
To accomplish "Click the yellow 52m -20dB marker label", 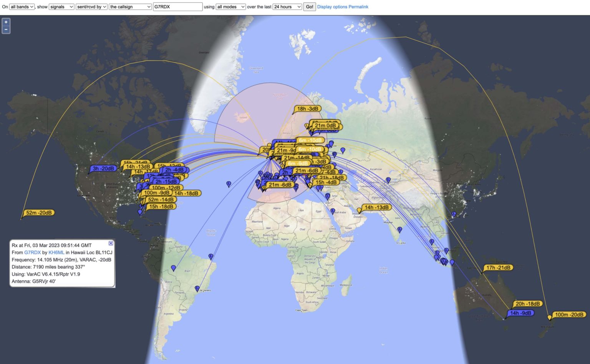I will [39, 213].
